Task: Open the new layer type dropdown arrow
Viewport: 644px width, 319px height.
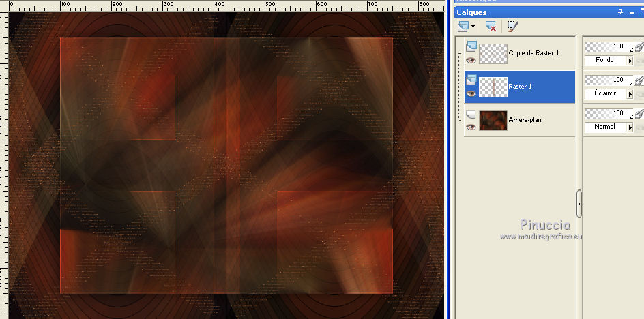Action: pos(473,27)
